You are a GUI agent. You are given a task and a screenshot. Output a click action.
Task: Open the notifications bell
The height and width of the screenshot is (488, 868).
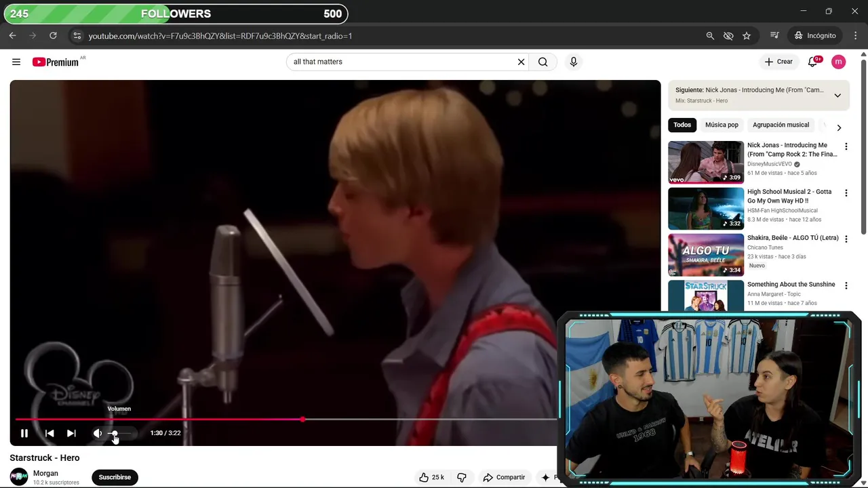coord(813,62)
